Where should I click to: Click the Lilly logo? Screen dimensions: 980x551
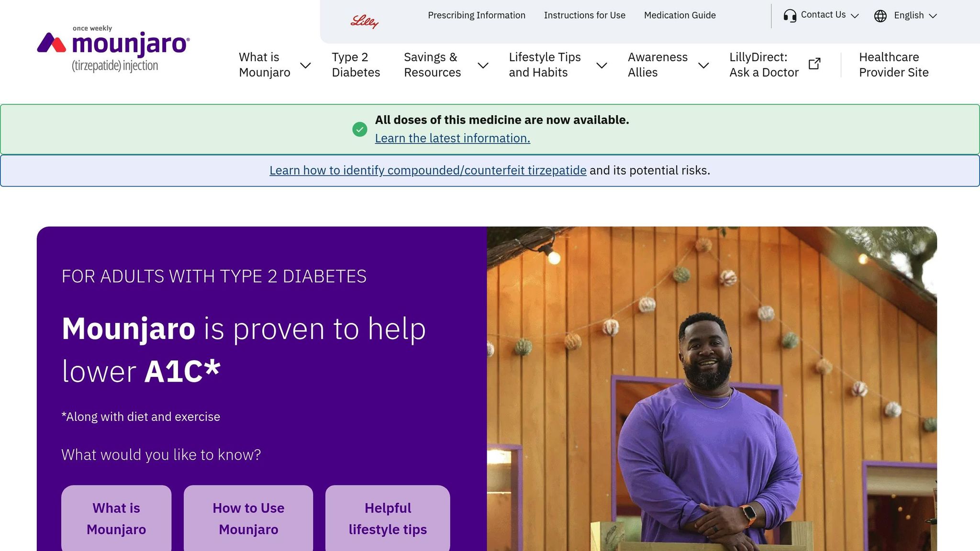point(364,22)
